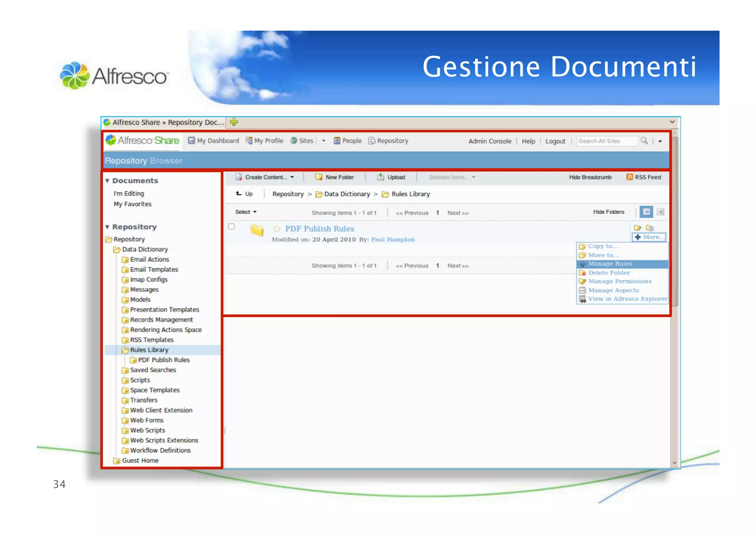The image size is (756, 534).
Task: Open the Admin Console link
Action: [490, 141]
